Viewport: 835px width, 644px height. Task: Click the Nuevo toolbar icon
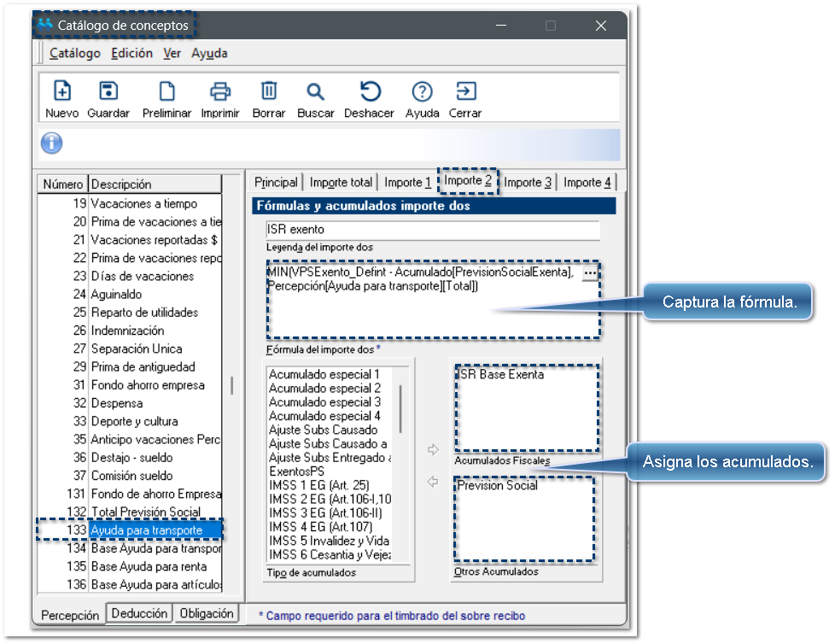tap(61, 91)
